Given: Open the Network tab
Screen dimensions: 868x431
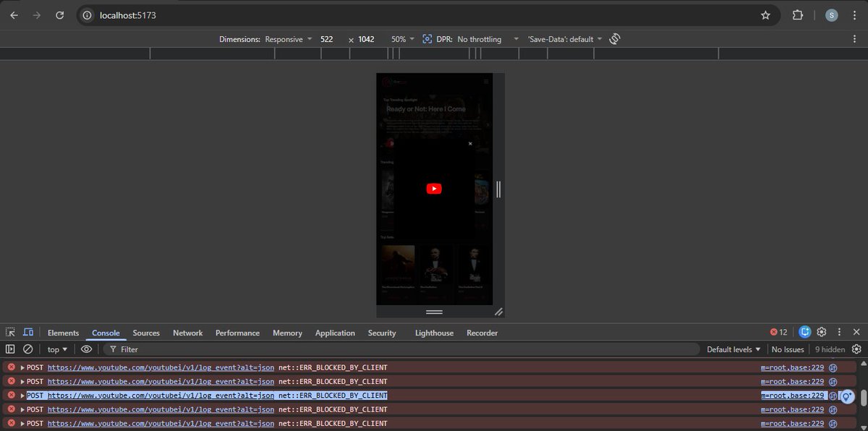Looking at the screenshot, I should coord(187,333).
